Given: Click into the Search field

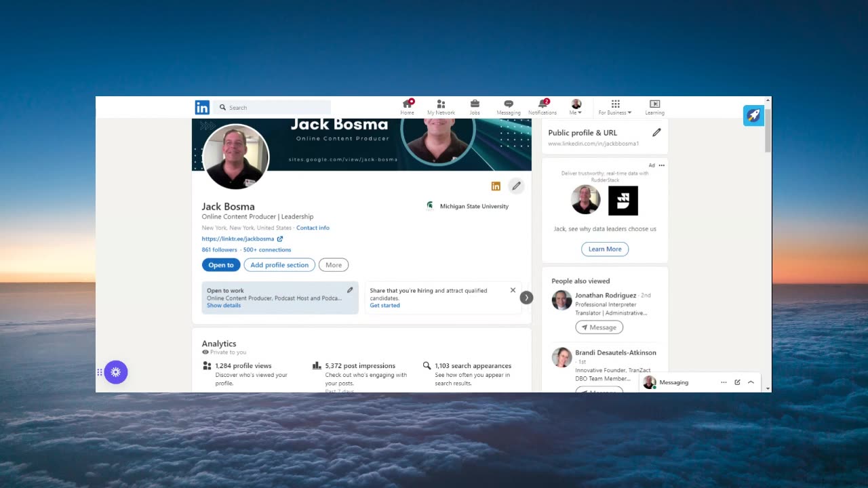Looking at the screenshot, I should 273,107.
